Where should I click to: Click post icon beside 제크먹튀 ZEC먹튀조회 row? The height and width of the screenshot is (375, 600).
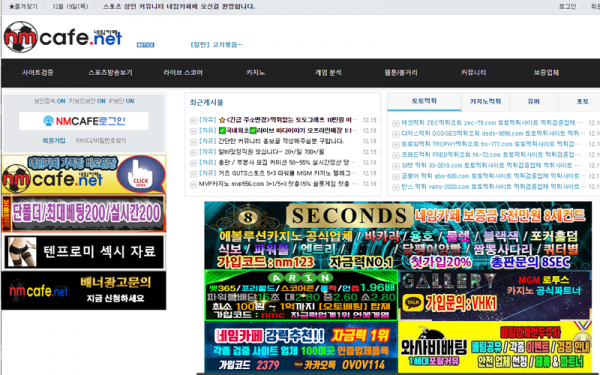point(396,123)
